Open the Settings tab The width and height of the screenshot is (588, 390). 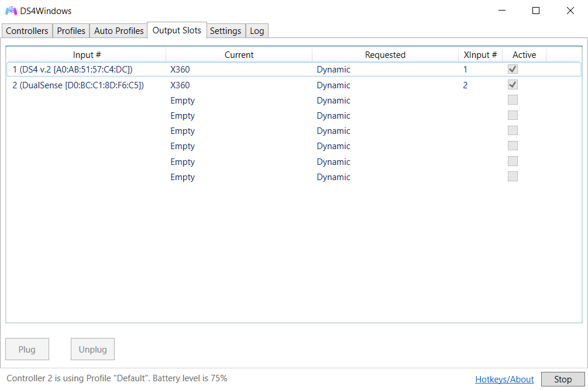[x=225, y=31]
